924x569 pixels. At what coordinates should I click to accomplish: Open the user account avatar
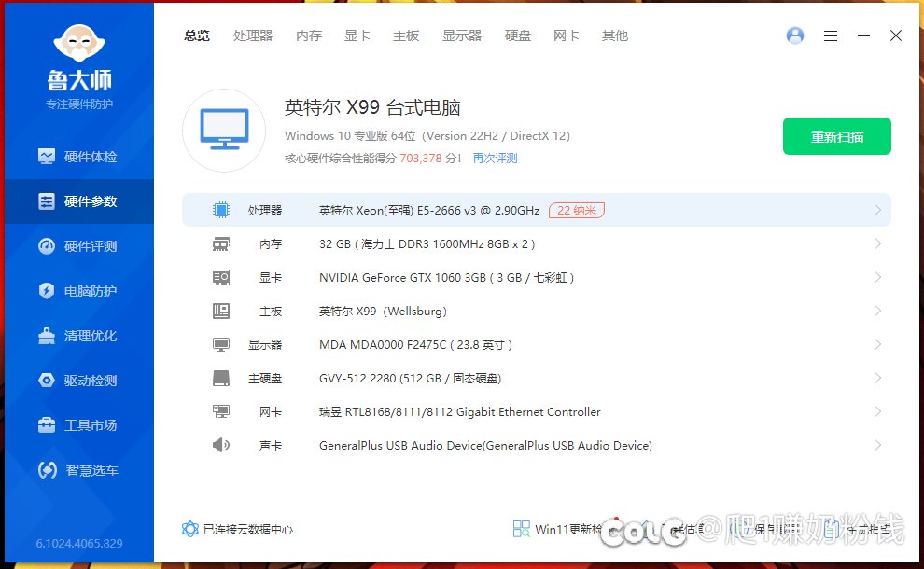click(795, 36)
